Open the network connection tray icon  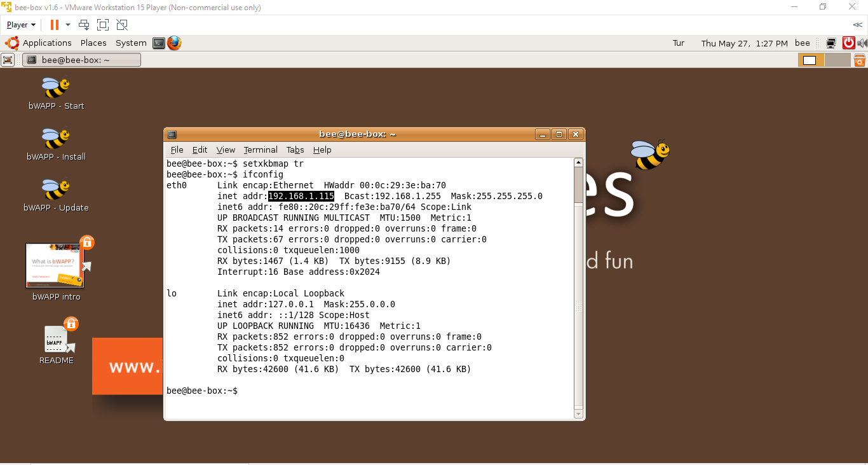click(x=831, y=43)
